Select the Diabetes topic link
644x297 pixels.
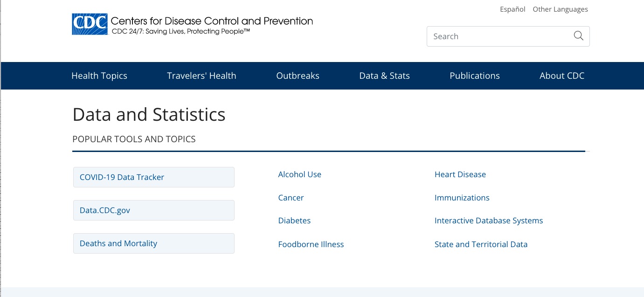point(294,221)
